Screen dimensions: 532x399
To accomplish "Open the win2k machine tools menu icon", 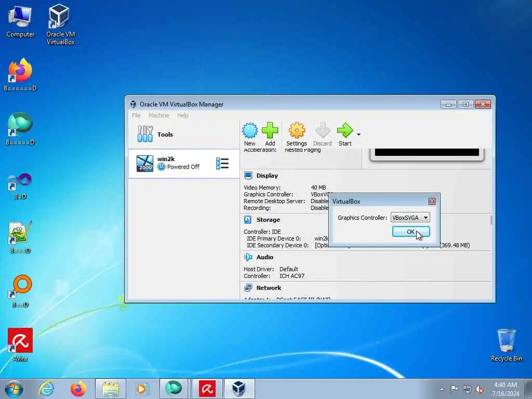I will (222, 163).
